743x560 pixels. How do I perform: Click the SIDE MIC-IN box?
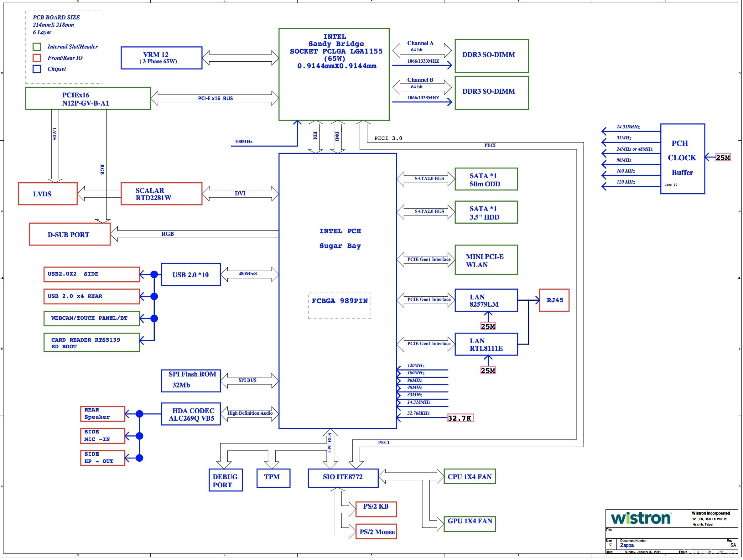103,436
